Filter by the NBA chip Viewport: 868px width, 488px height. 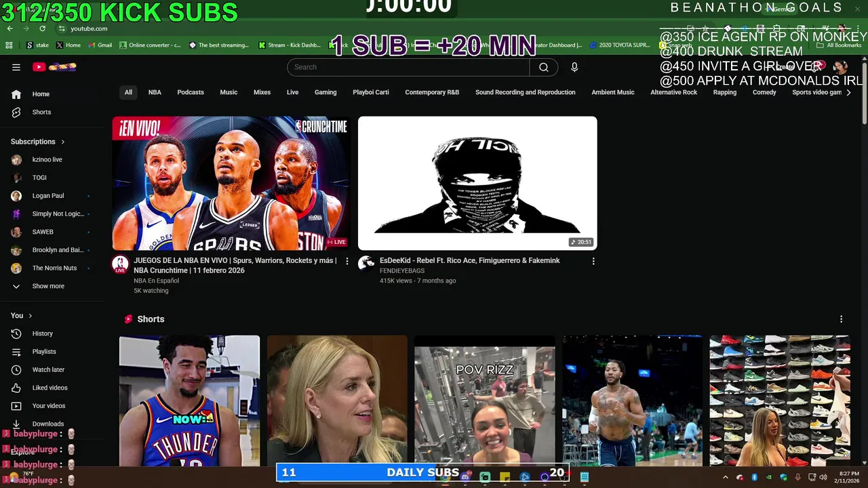click(155, 92)
